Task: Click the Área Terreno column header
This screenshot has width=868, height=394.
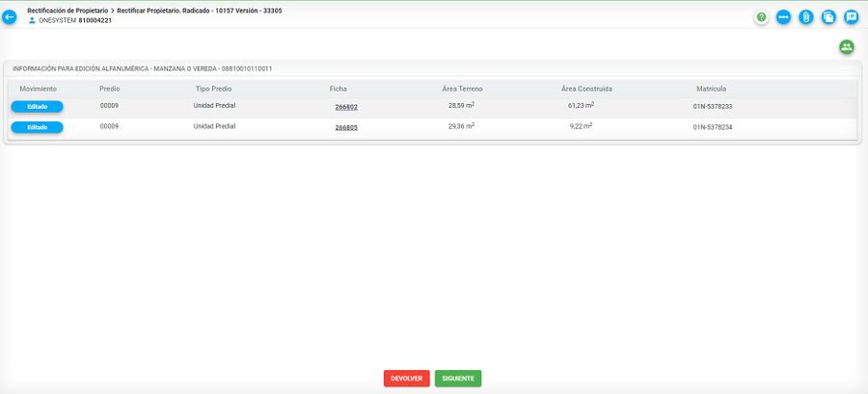Action: coord(463,89)
